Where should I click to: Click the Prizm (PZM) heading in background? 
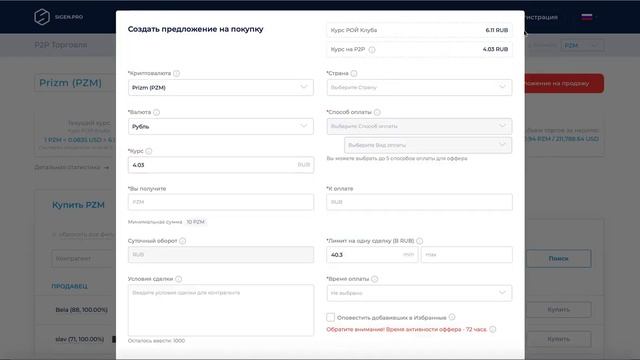[70, 83]
